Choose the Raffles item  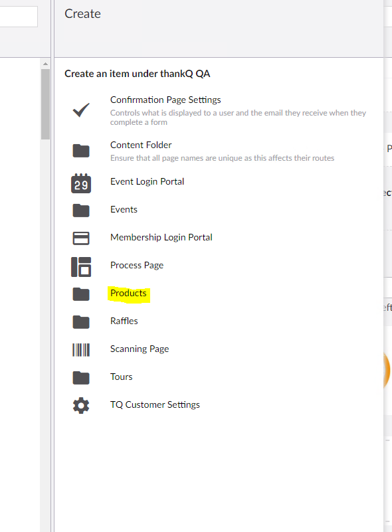[x=124, y=321]
